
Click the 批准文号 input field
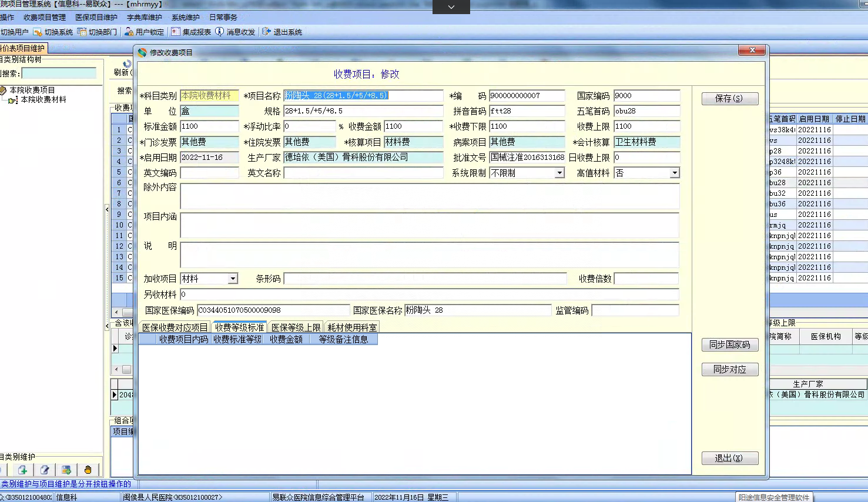pyautogui.click(x=527, y=157)
